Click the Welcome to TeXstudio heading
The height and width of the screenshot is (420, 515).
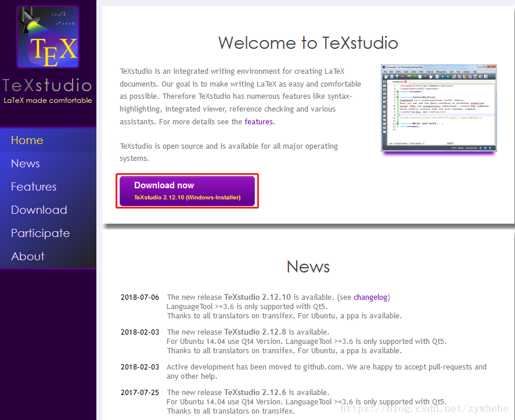pos(308,43)
